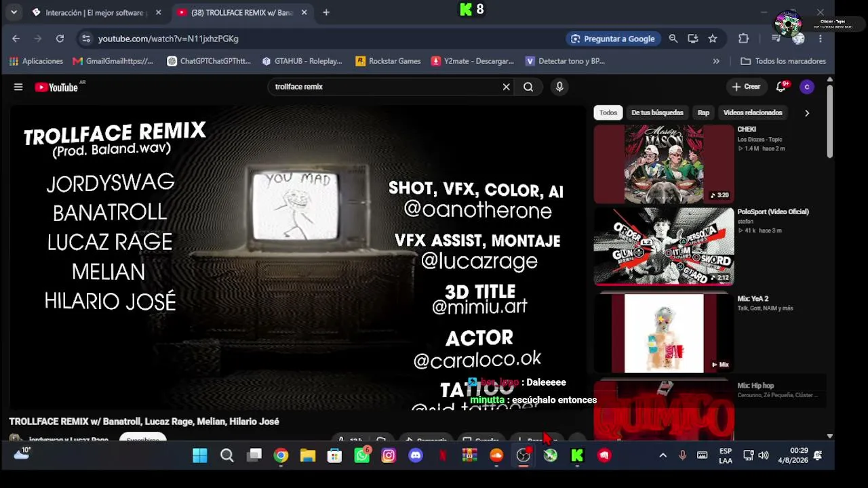This screenshot has height=488, width=868.
Task: Open a new browser tab
Action: coord(326,12)
